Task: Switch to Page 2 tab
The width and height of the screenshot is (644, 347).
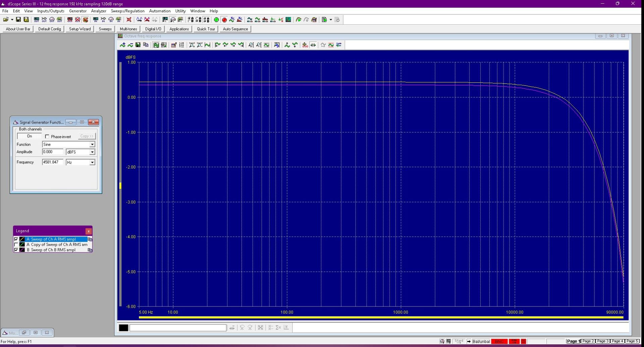Action: coord(588,341)
